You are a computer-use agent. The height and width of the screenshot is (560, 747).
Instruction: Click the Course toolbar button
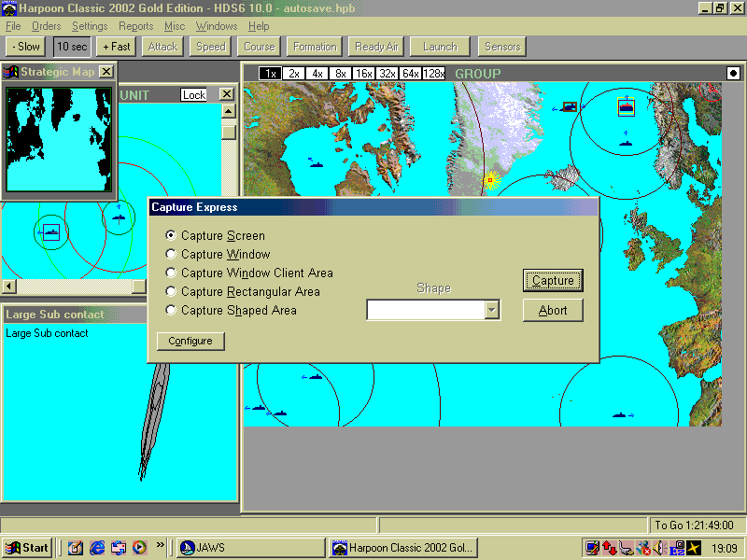pos(260,47)
